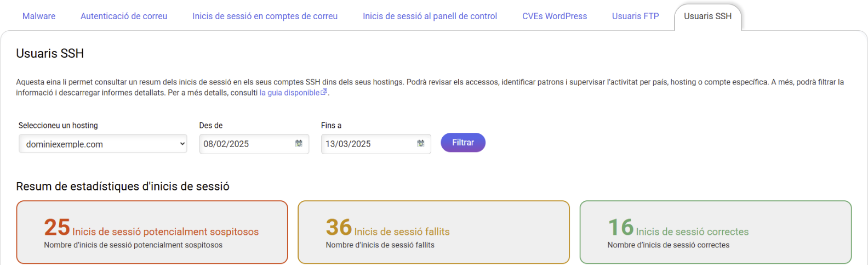Open the Fins a calendar picker icon
Image resolution: width=868 pixels, height=265 pixels.
point(420,143)
